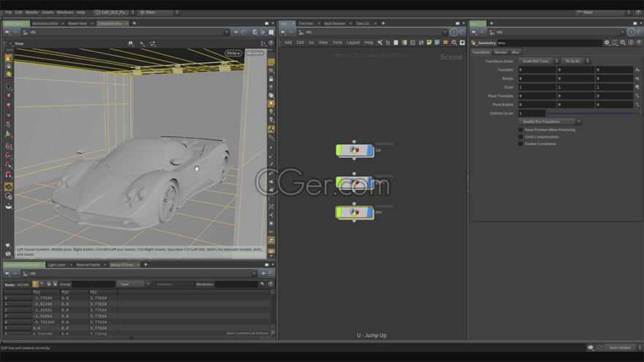The width and height of the screenshot is (644, 362).
Task: Click the network box icon in the network toolbar
Action: [x=446, y=42]
